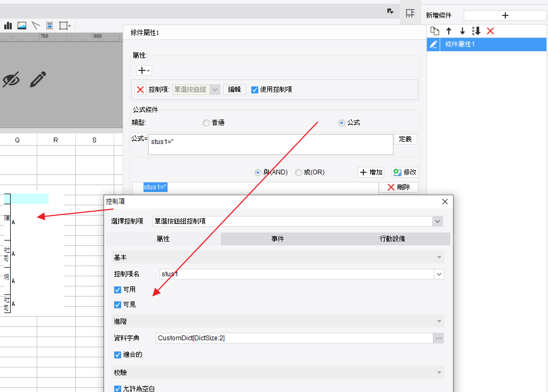
Task: Select the 普通 radio button
Action: point(206,123)
